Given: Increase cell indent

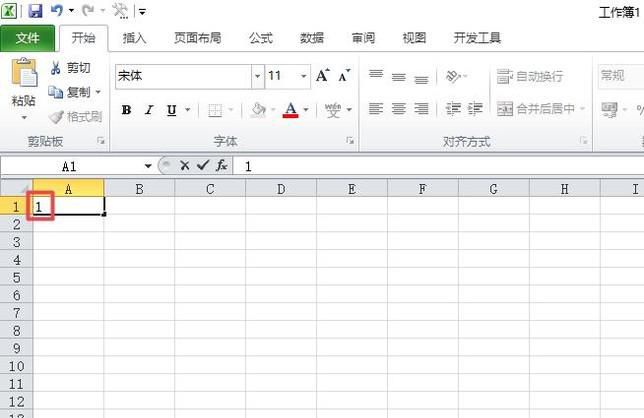Looking at the screenshot, I should click(476, 109).
